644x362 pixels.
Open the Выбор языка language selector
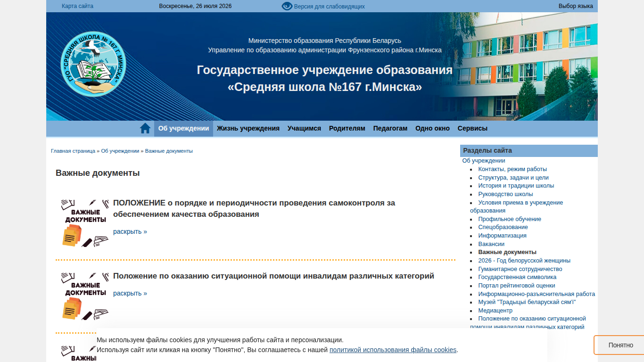576,6
